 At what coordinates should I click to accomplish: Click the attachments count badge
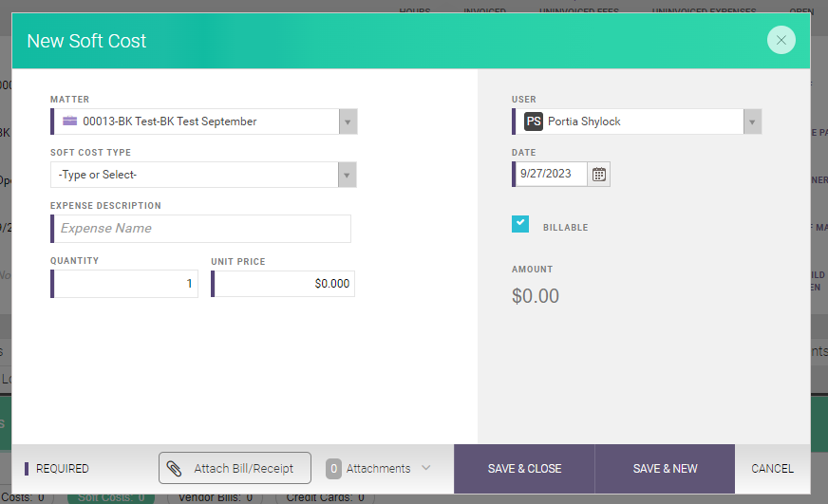(333, 469)
